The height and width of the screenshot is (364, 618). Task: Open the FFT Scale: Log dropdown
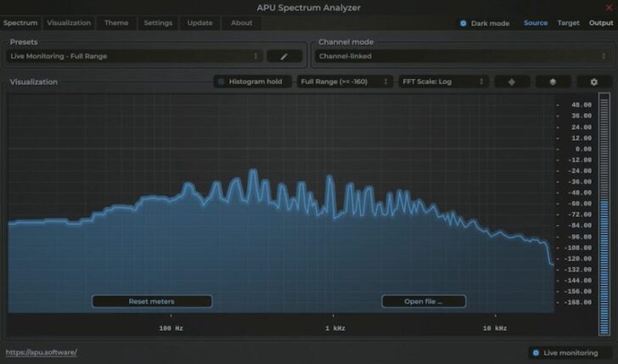tap(444, 81)
